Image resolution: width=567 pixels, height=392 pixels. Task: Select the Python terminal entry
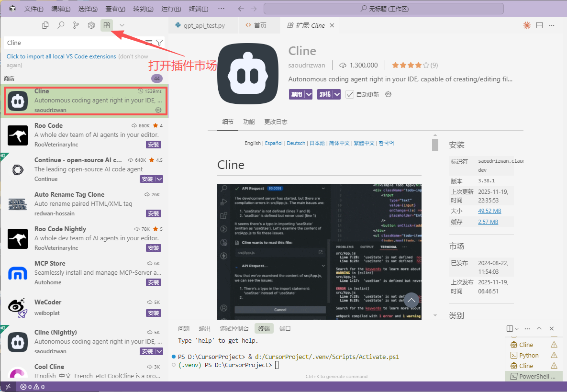(533, 355)
